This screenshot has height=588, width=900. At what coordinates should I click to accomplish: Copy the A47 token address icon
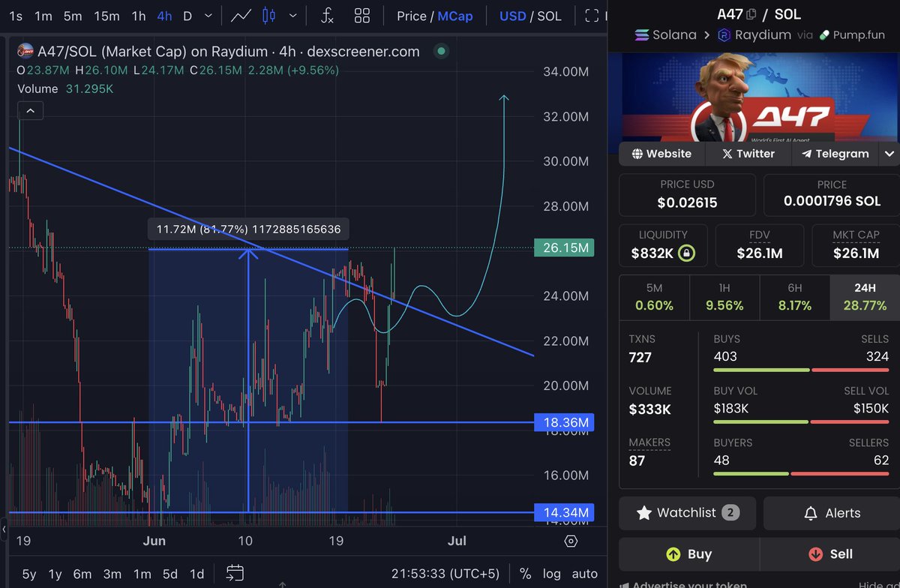[751, 13]
